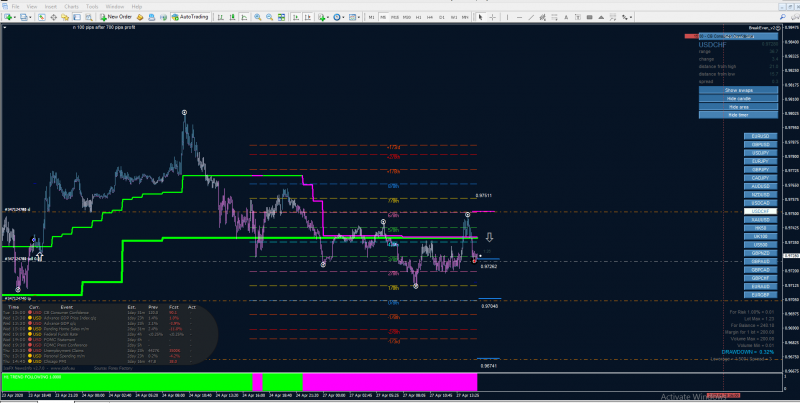Open the Profiles toolbar icon
800x403 pixels.
(x=23, y=17)
